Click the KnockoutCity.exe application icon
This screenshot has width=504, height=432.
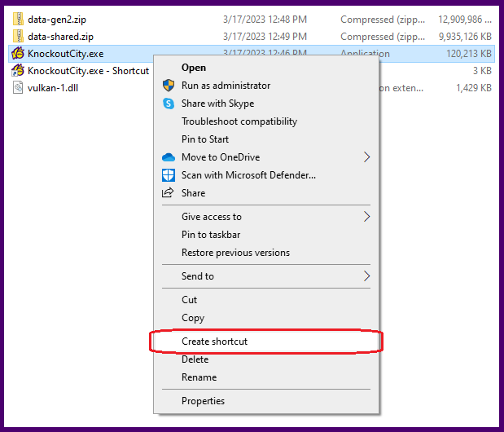tap(17, 53)
